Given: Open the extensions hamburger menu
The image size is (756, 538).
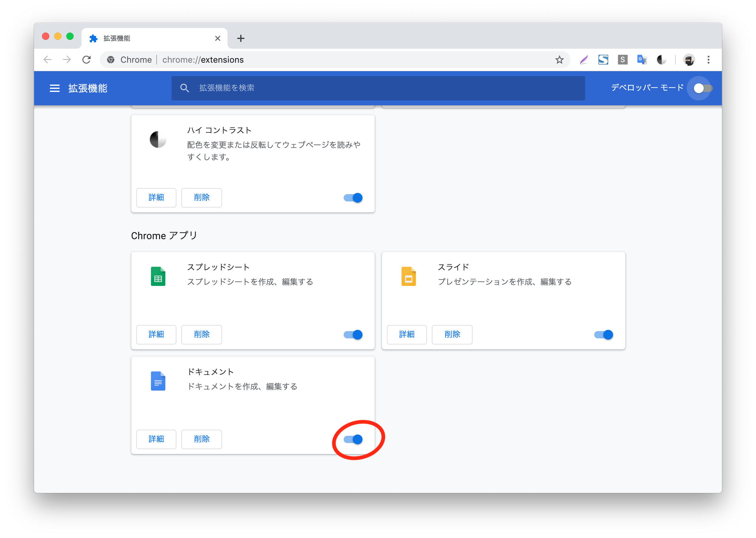Looking at the screenshot, I should [x=55, y=88].
